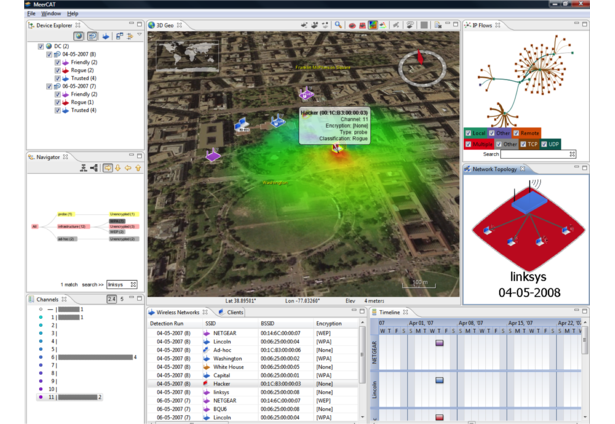615x424 pixels.
Task: Click the horizontal tree layout icon in Navigator
Action: 94,168
